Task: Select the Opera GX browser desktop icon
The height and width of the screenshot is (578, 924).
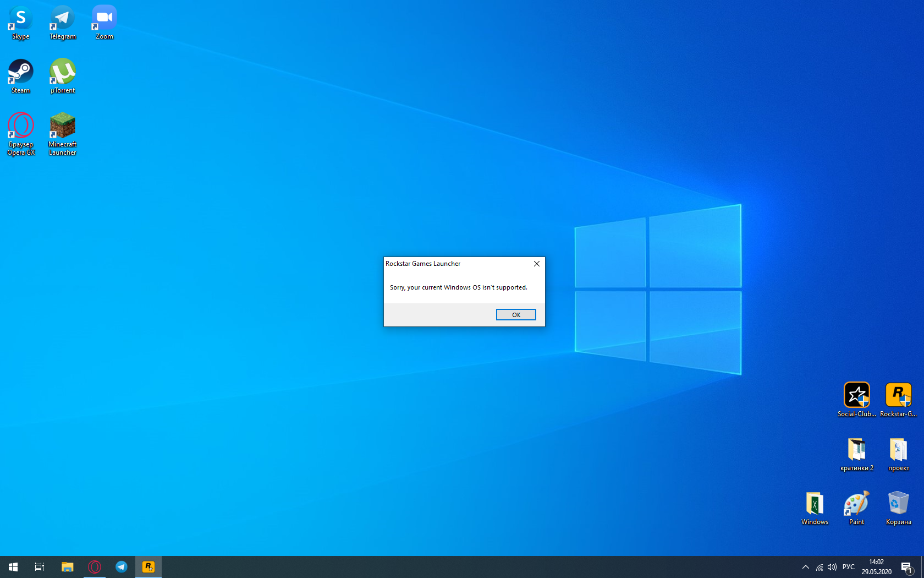Action: click(21, 134)
